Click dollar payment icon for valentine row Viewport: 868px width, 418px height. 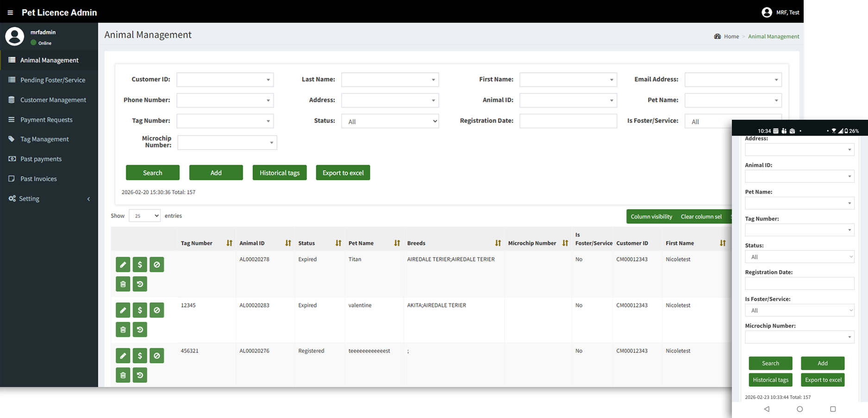(140, 310)
